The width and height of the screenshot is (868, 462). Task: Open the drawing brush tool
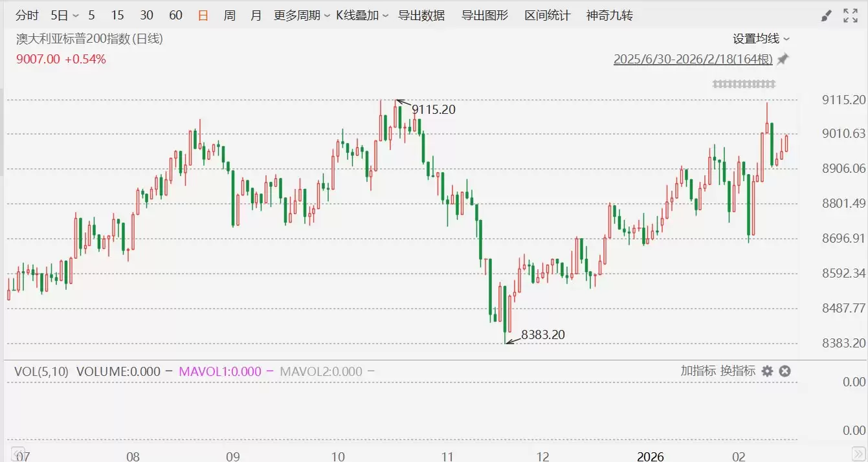pos(825,16)
